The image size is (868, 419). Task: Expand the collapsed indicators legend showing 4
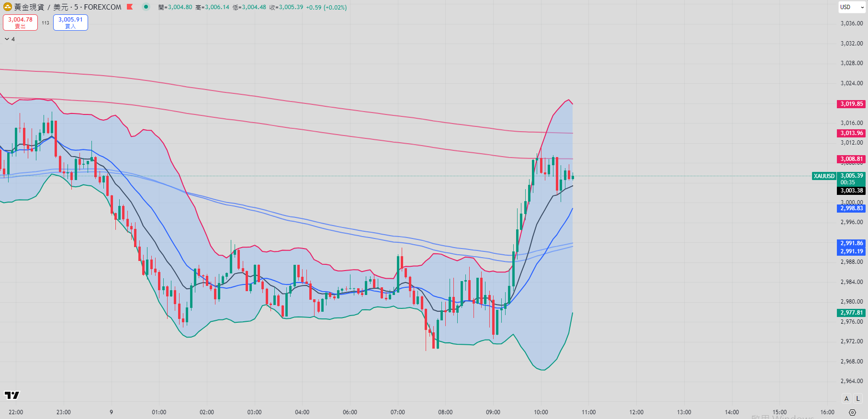tap(10, 39)
